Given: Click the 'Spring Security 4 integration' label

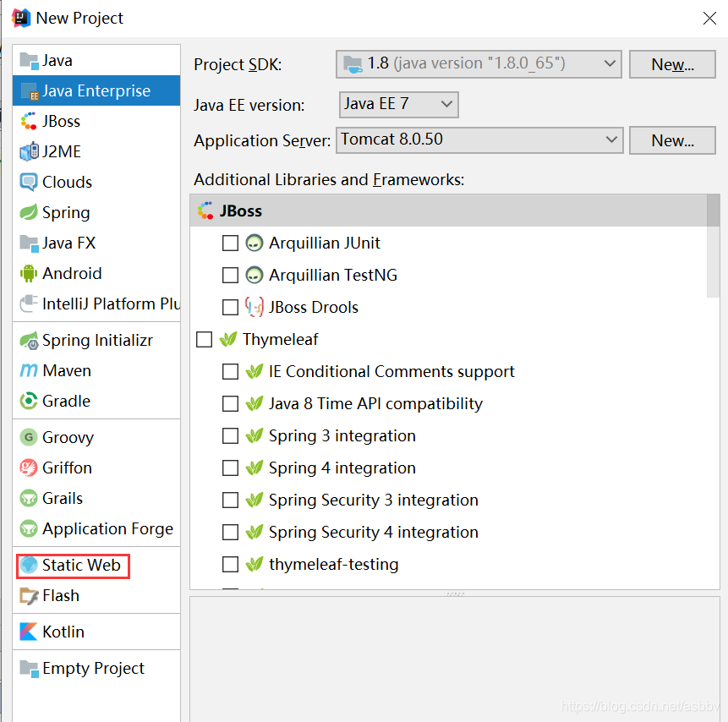Looking at the screenshot, I should 373,532.
